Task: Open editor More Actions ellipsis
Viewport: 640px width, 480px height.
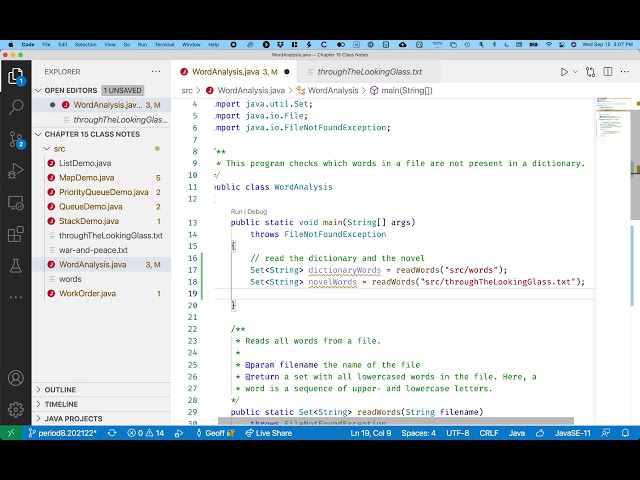Action: 624,72
